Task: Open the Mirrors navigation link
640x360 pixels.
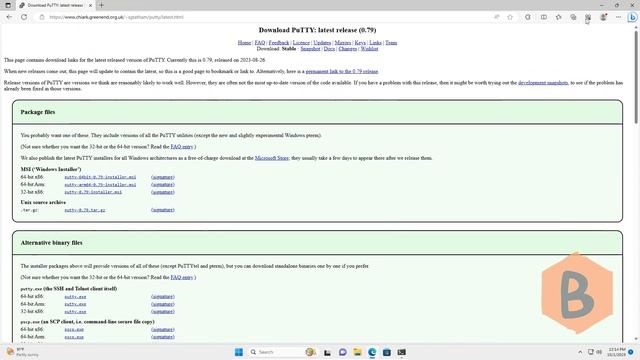Action: point(343,42)
